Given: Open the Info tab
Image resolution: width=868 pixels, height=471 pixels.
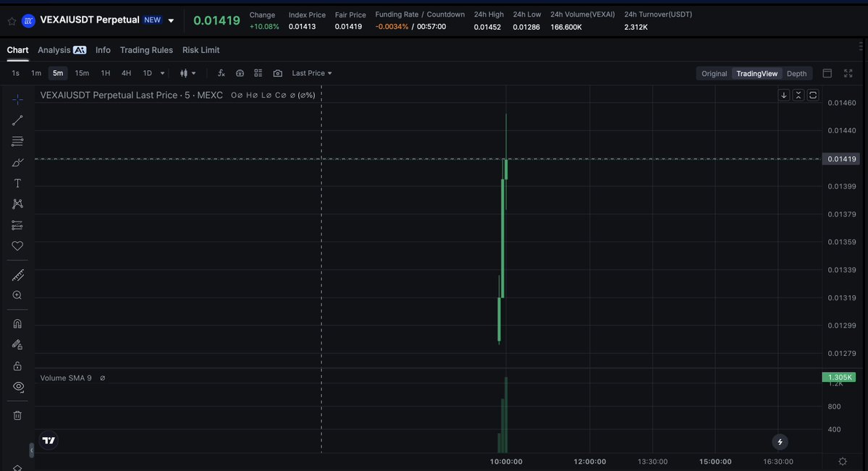Looking at the screenshot, I should click(x=103, y=50).
